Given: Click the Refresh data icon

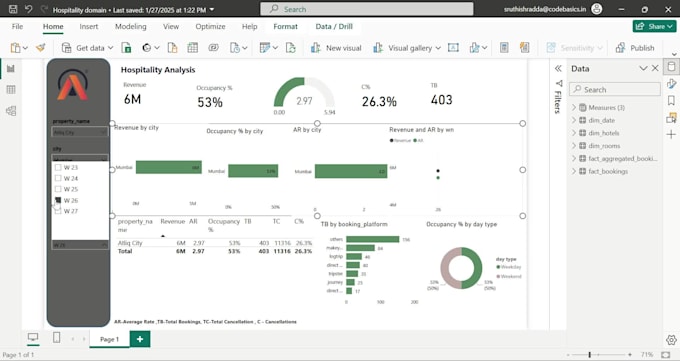Looking at the screenshot, I should (x=291, y=48).
